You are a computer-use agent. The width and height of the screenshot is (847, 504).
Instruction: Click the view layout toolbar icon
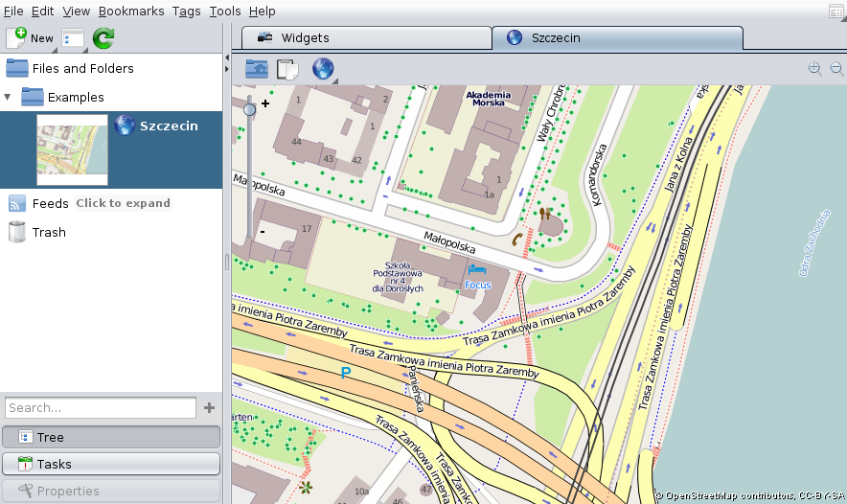pyautogui.click(x=73, y=39)
